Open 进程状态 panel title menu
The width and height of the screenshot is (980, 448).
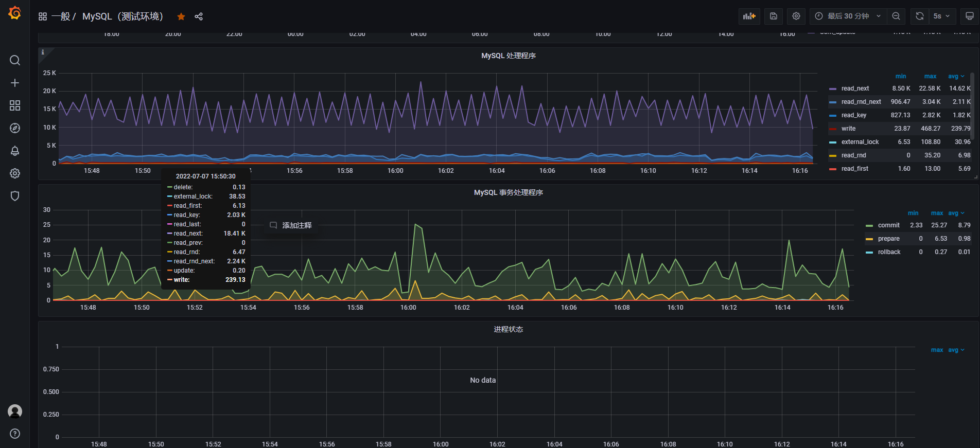[x=508, y=329]
